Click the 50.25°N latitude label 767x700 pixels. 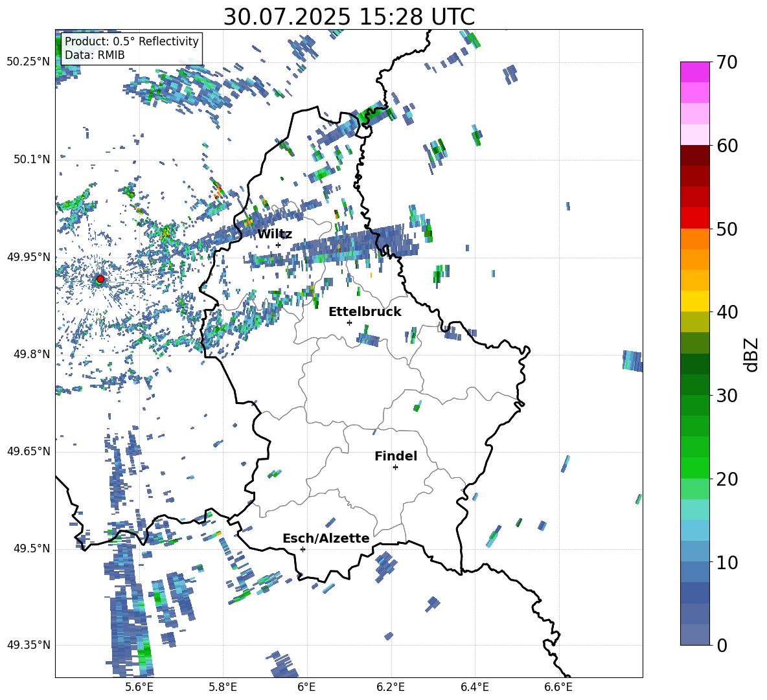29,62
